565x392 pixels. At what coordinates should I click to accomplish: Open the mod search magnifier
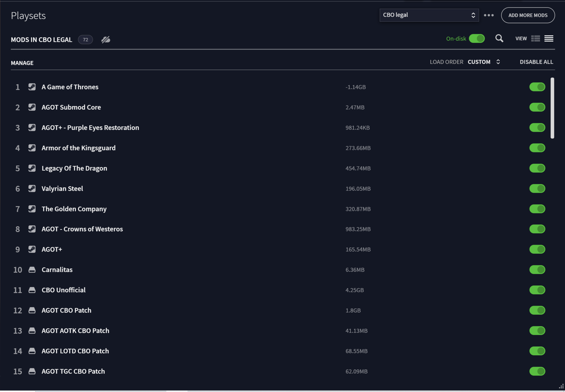(x=499, y=38)
